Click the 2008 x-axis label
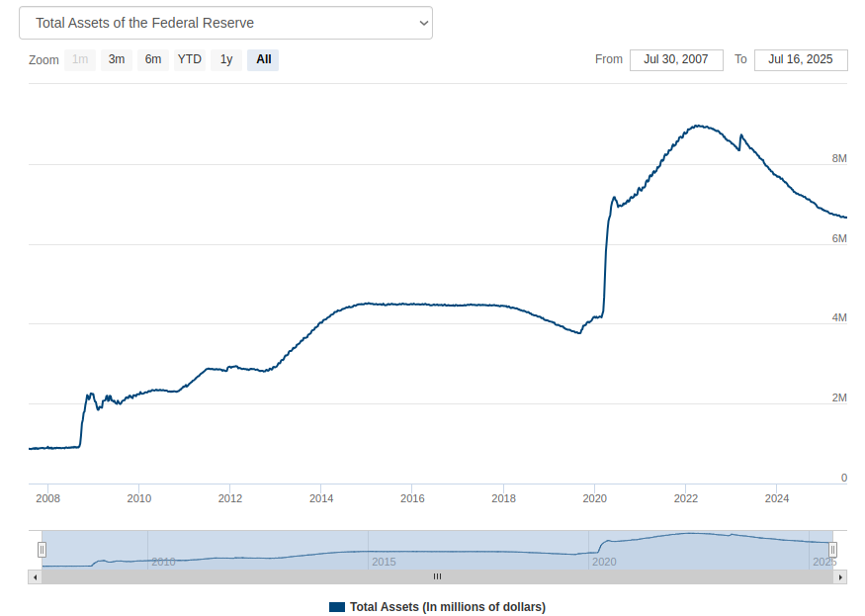Image resolution: width=865 pixels, height=616 pixels. [48, 498]
